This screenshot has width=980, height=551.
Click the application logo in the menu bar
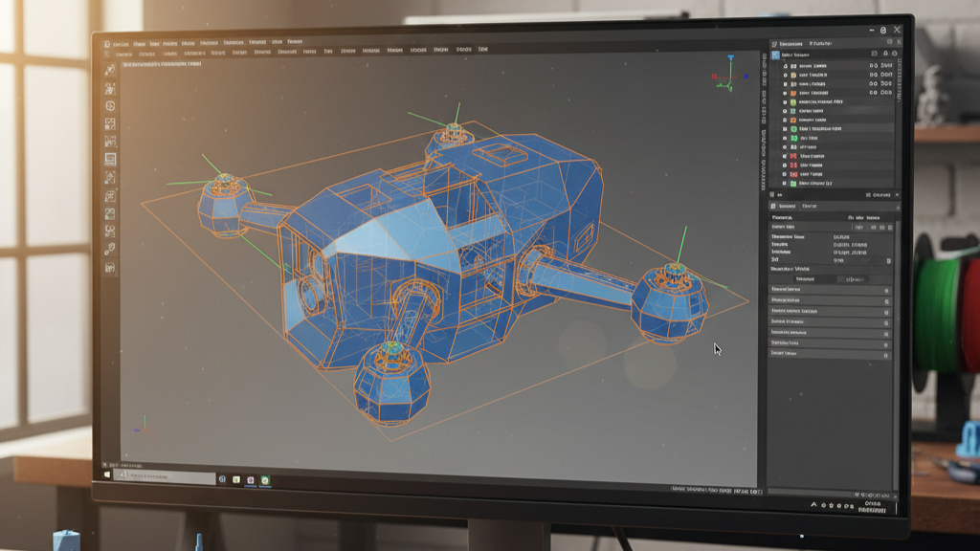104,45
